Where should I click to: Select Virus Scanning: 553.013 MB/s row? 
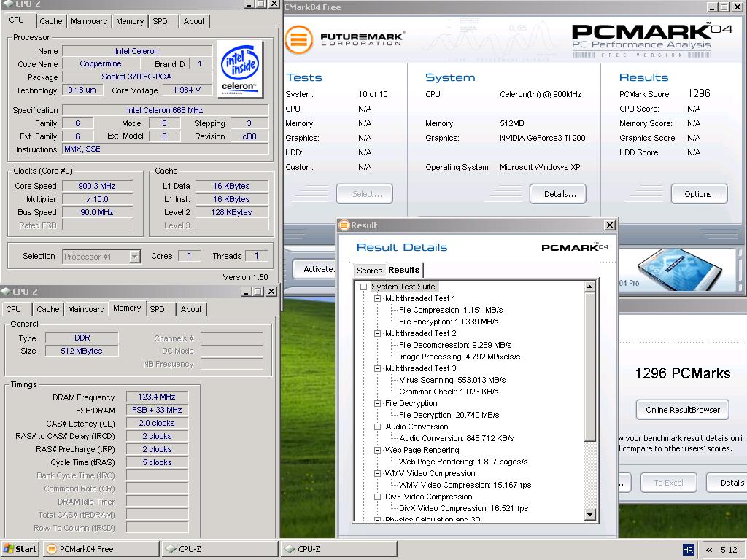452,380
